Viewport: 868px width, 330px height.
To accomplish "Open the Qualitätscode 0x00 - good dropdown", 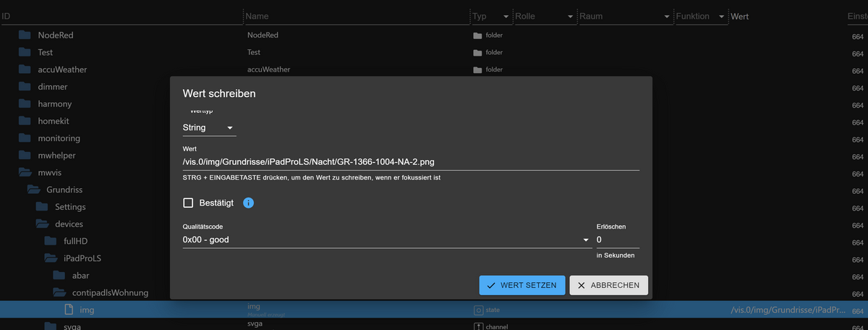I will 386,240.
